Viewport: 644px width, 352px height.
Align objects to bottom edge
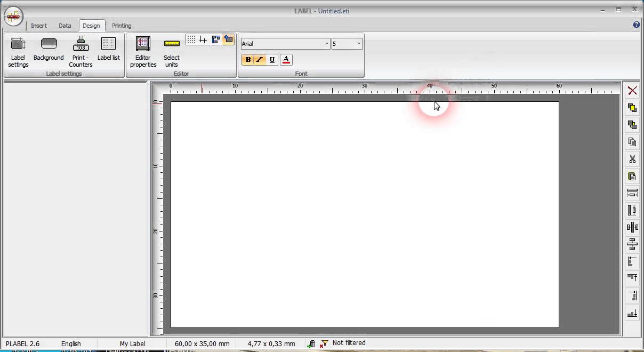point(632,313)
